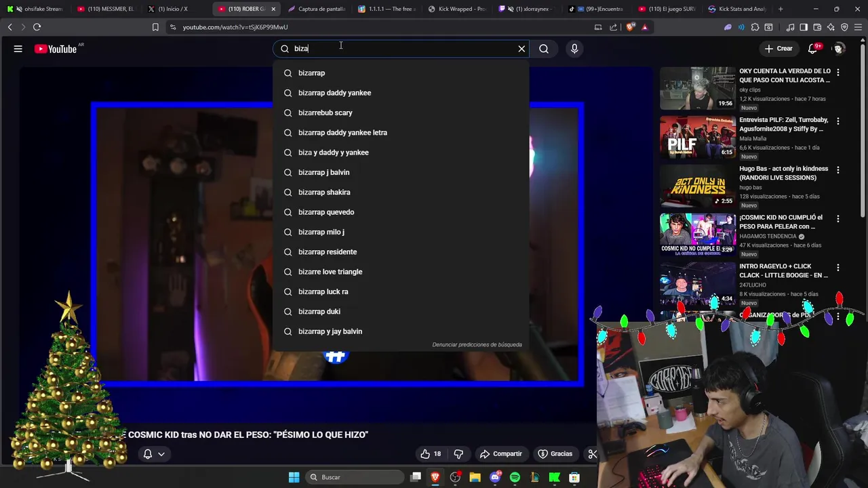Open the YouTube hamburger guide menu
The width and height of the screenshot is (868, 488).
pos(18,49)
